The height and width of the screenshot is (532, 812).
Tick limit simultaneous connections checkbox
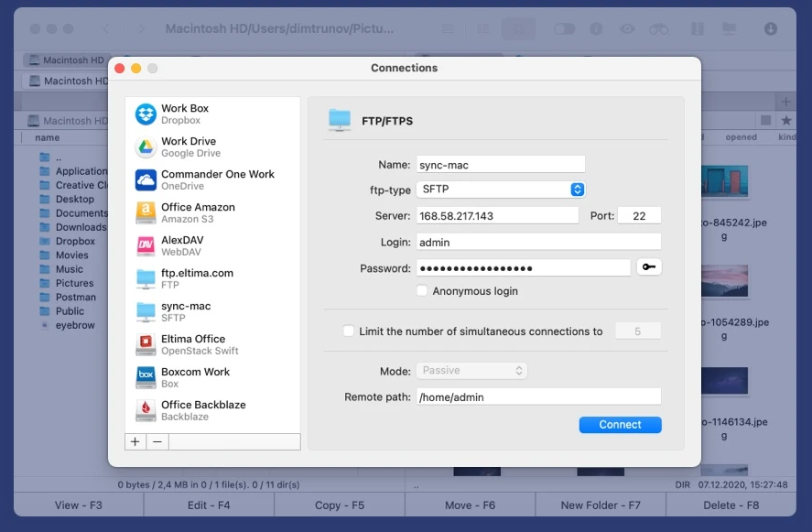point(349,331)
